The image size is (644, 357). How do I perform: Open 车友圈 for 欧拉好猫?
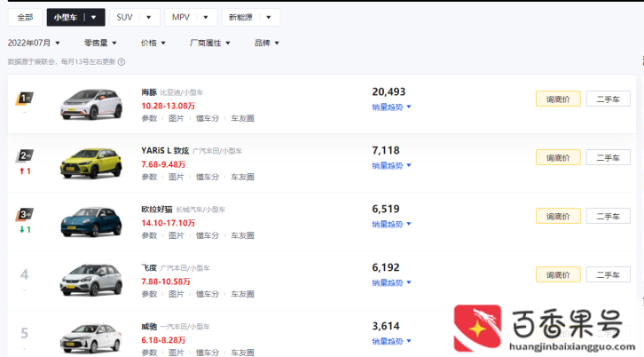[242, 235]
